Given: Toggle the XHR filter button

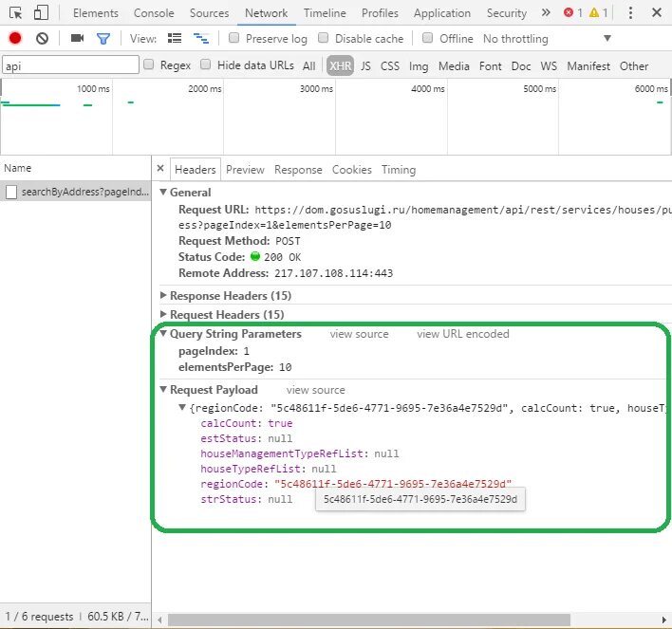Looking at the screenshot, I should 341,65.
